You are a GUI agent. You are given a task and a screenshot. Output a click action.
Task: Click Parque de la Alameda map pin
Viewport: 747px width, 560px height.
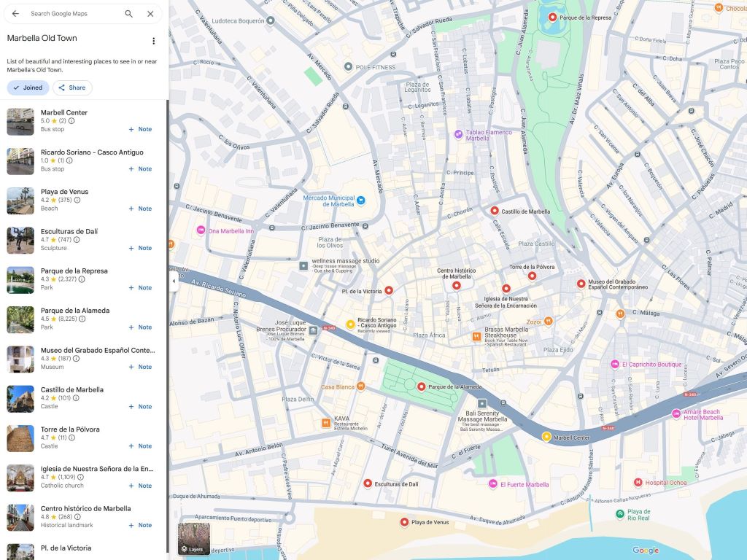pos(421,386)
